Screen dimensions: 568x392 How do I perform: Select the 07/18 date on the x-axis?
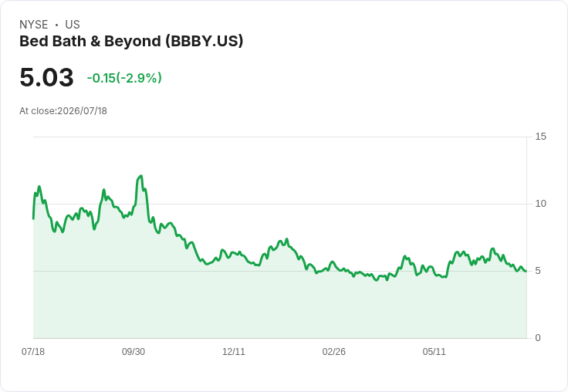click(33, 352)
